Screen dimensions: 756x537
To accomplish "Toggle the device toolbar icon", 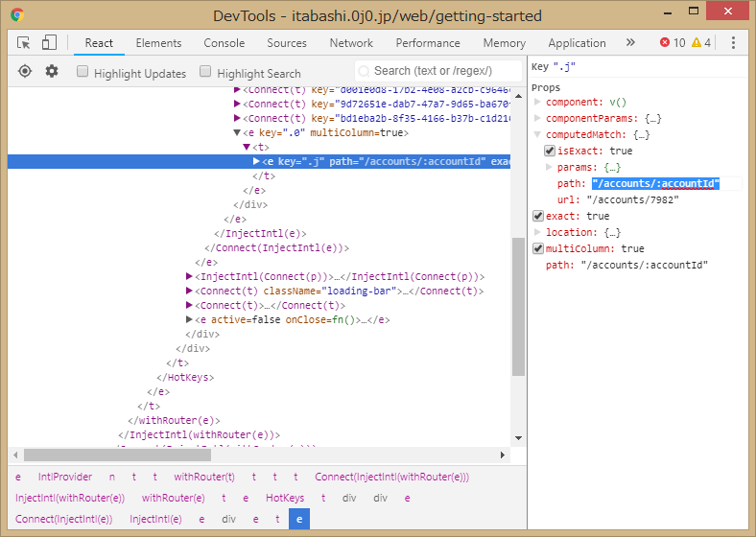I will pyautogui.click(x=49, y=43).
